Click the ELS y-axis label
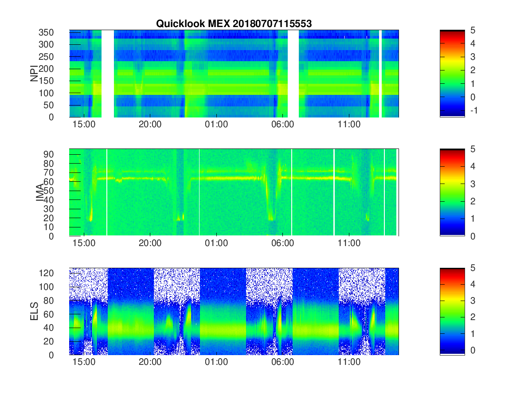 tap(34, 311)
